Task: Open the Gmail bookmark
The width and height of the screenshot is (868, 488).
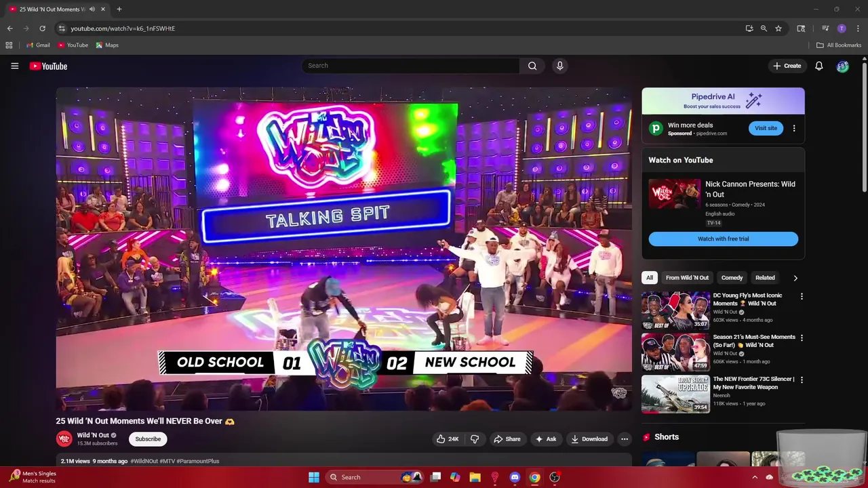Action: [38, 45]
